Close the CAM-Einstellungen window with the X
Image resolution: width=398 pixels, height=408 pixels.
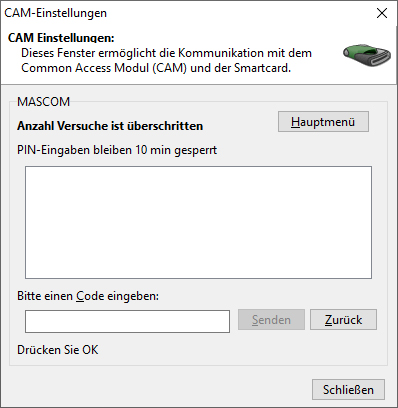tap(382, 13)
